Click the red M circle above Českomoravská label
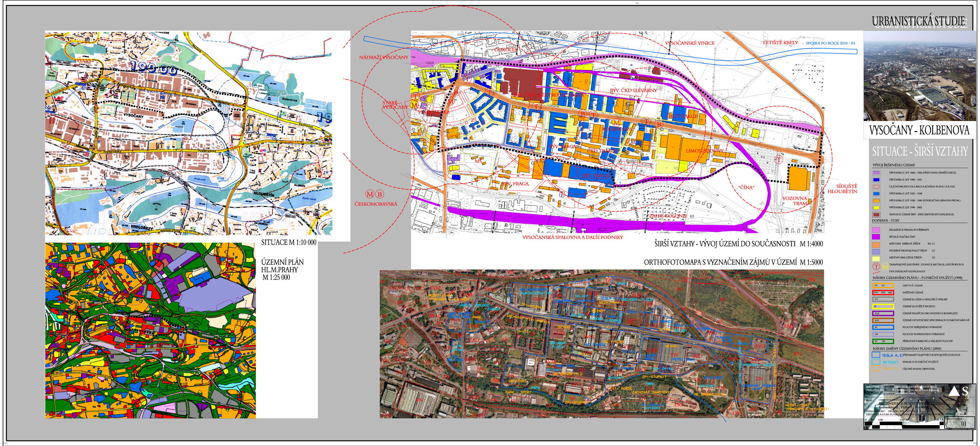980x446 pixels. click(x=370, y=194)
